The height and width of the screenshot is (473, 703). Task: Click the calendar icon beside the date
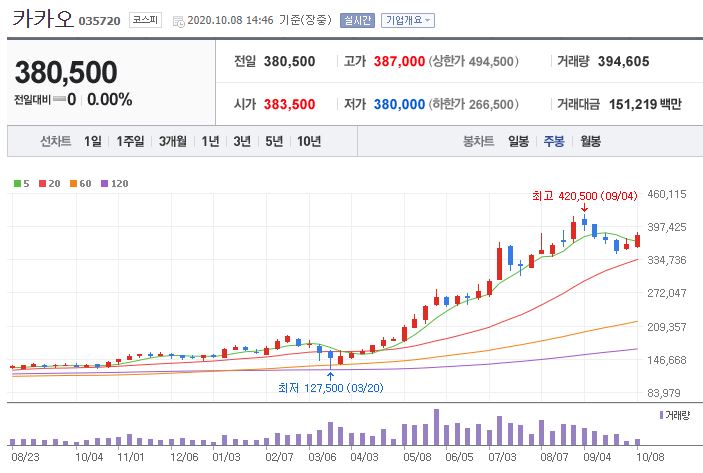click(178, 21)
